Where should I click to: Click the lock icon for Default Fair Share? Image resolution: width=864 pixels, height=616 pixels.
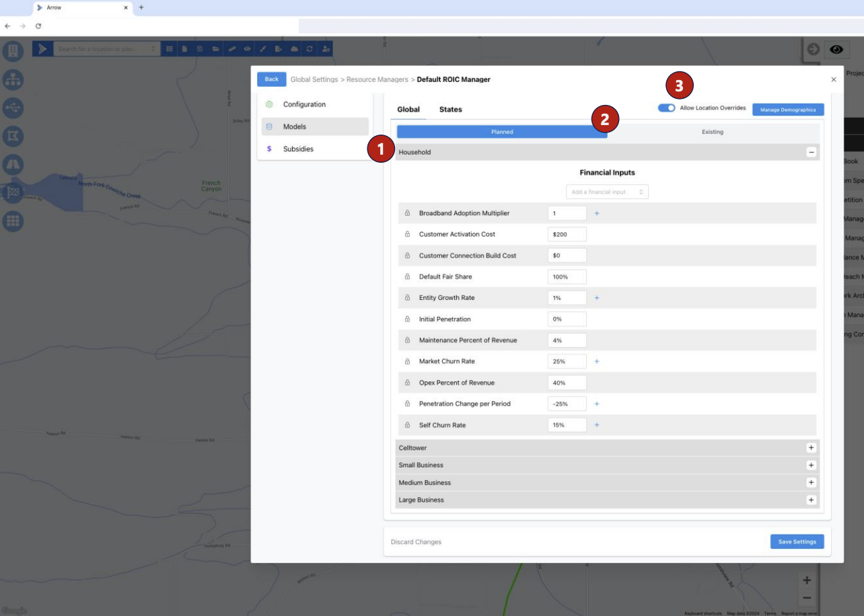(407, 276)
